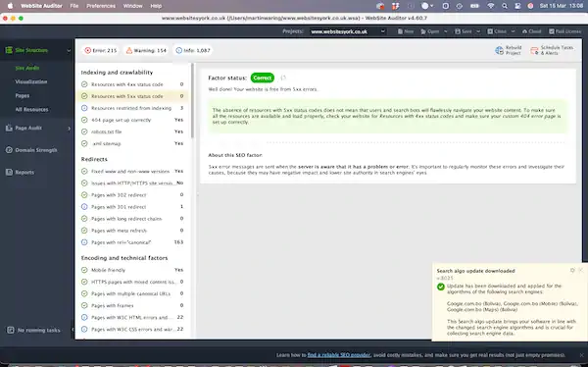Click the Full License toolbar button

point(564,31)
